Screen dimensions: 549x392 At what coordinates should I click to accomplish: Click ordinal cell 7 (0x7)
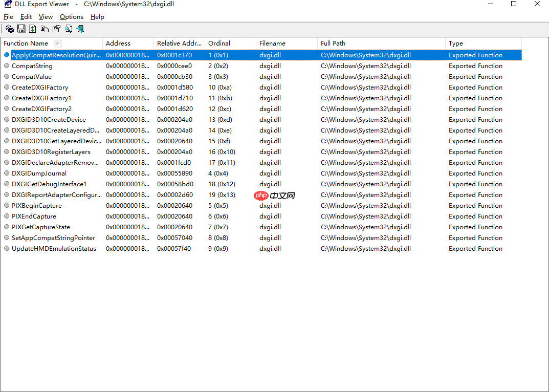(x=218, y=227)
